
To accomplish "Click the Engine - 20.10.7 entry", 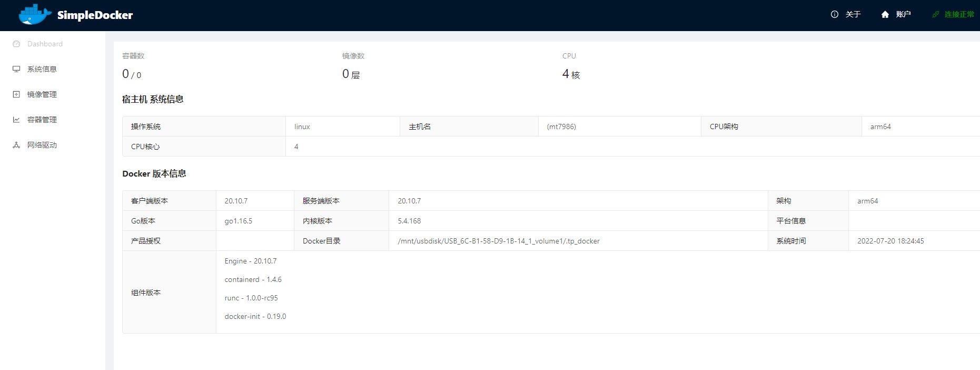I will pyautogui.click(x=251, y=261).
